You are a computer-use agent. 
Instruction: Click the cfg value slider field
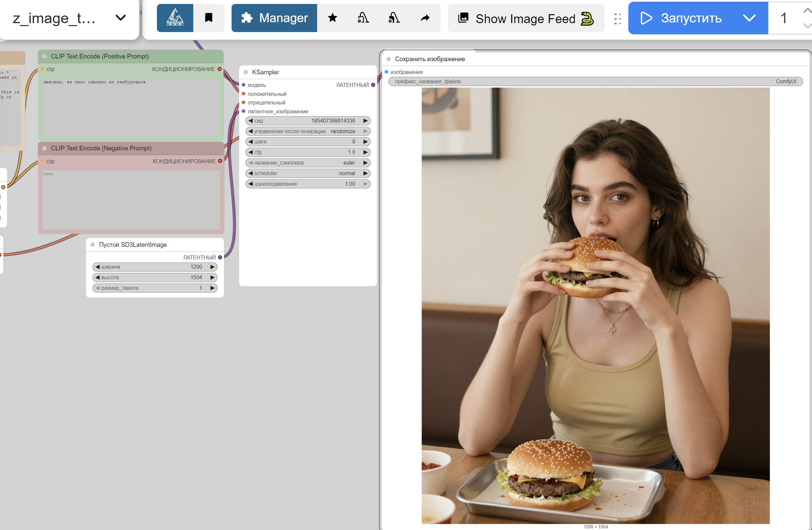coord(308,152)
